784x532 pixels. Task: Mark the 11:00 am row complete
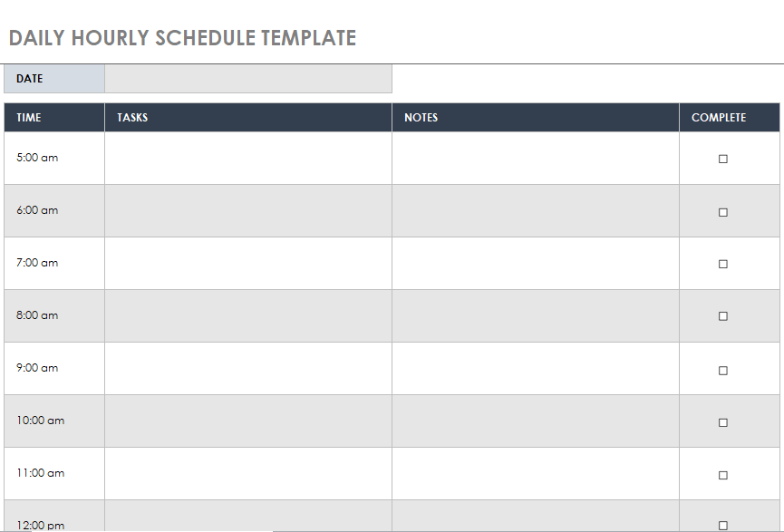pos(723,475)
